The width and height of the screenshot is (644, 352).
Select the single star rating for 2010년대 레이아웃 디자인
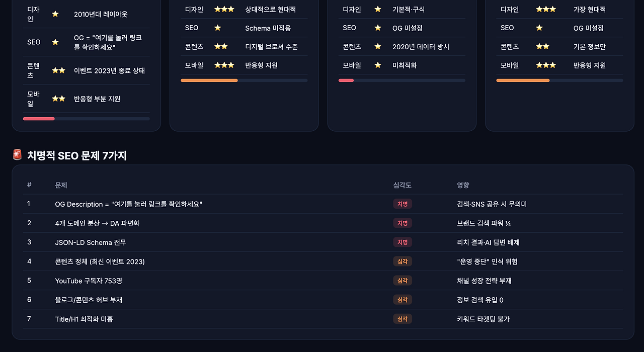pyautogui.click(x=55, y=14)
